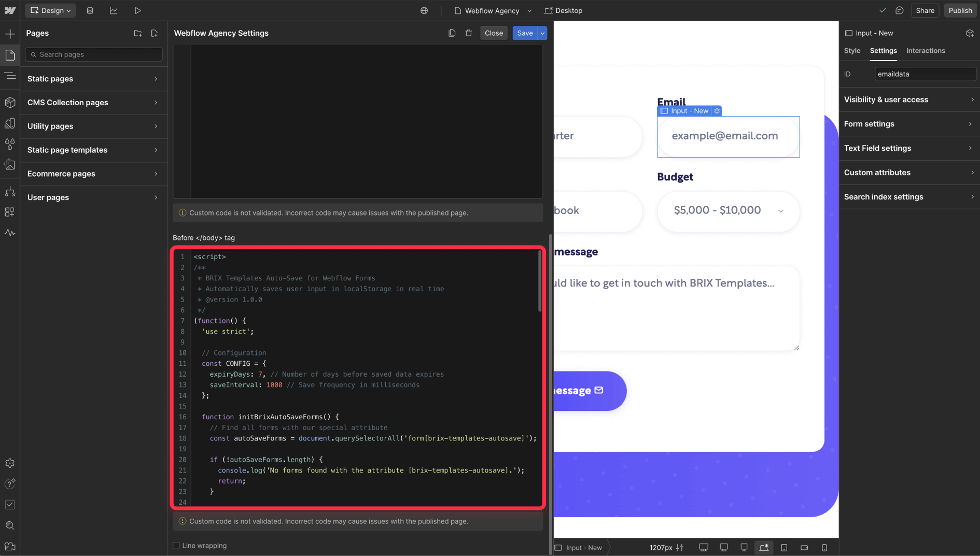Expand Custom attributes section
Screen dimensions: 980x556
(x=909, y=173)
